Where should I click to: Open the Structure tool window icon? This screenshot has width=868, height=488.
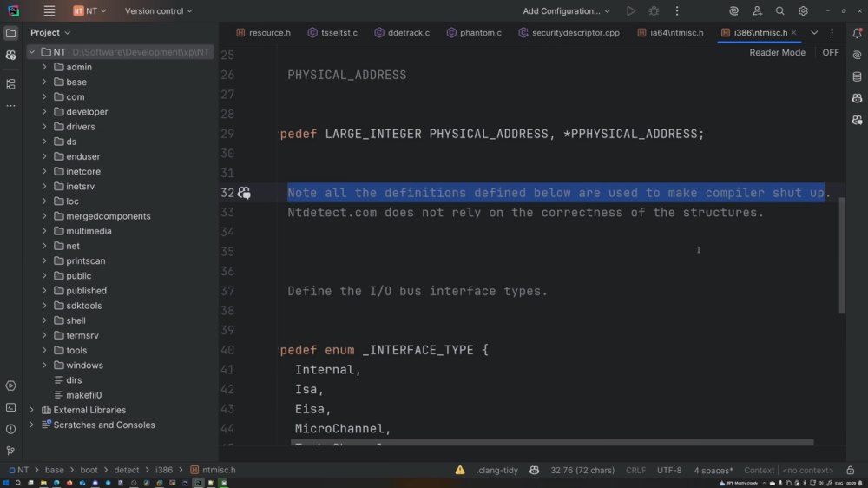coord(10,84)
